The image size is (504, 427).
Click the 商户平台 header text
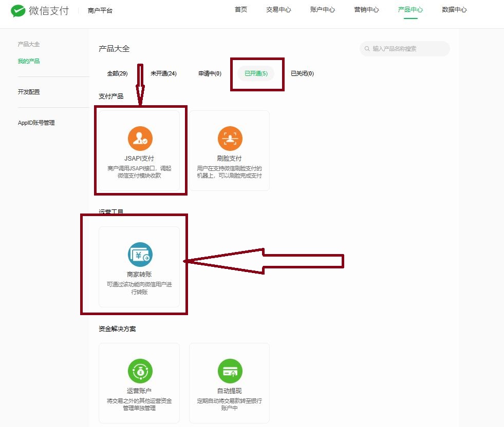click(100, 11)
